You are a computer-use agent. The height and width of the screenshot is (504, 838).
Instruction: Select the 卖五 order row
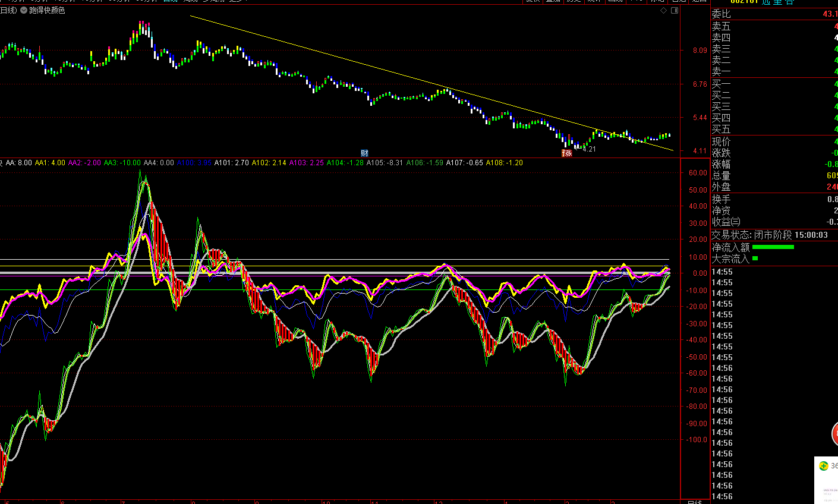774,26
